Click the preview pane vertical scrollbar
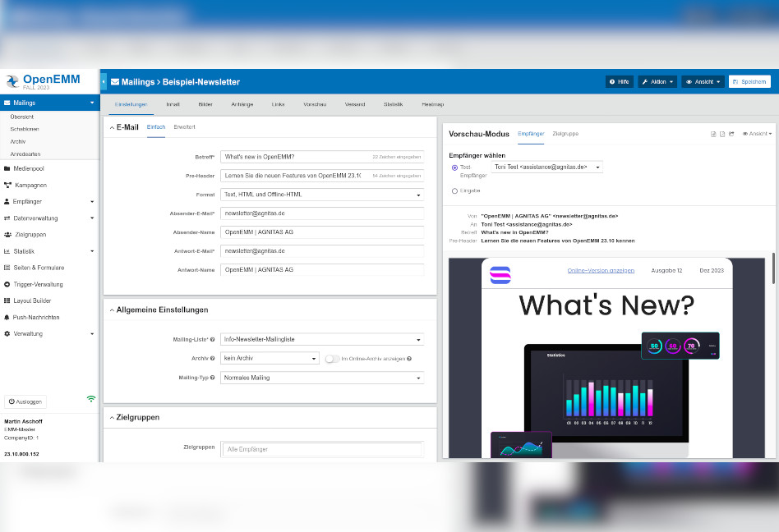The image size is (779, 532). [773, 269]
